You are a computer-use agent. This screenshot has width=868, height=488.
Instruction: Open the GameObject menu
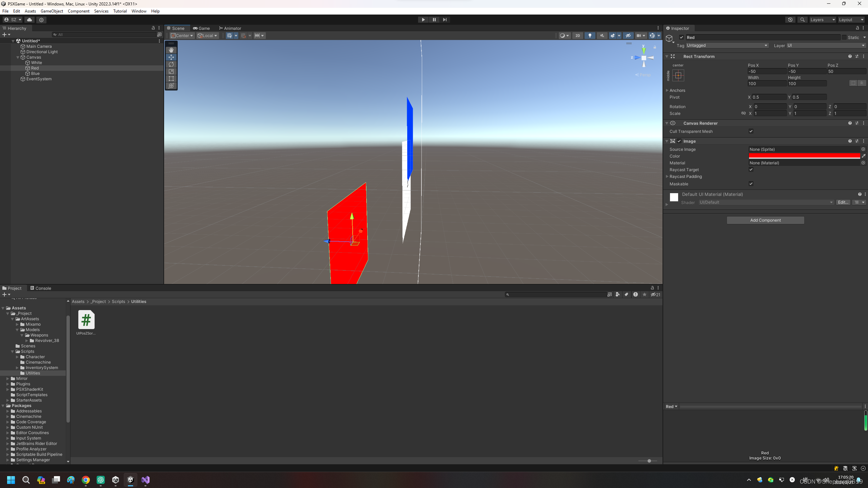(52, 11)
